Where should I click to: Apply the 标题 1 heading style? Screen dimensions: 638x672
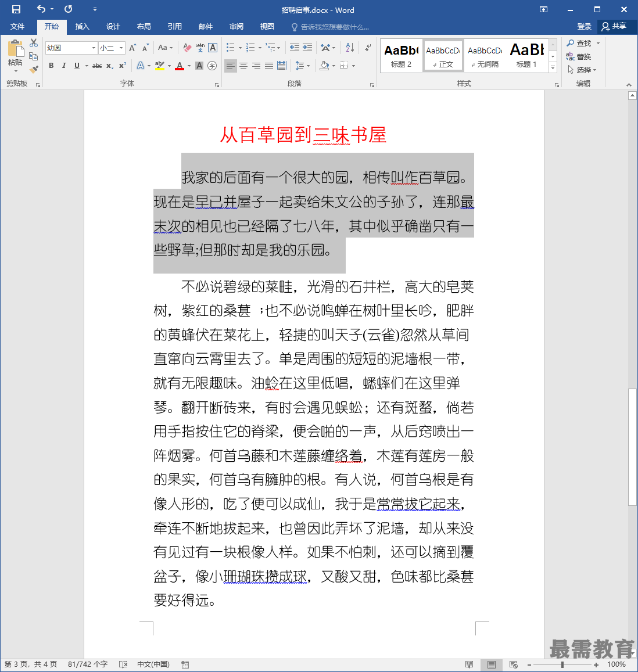(x=526, y=56)
